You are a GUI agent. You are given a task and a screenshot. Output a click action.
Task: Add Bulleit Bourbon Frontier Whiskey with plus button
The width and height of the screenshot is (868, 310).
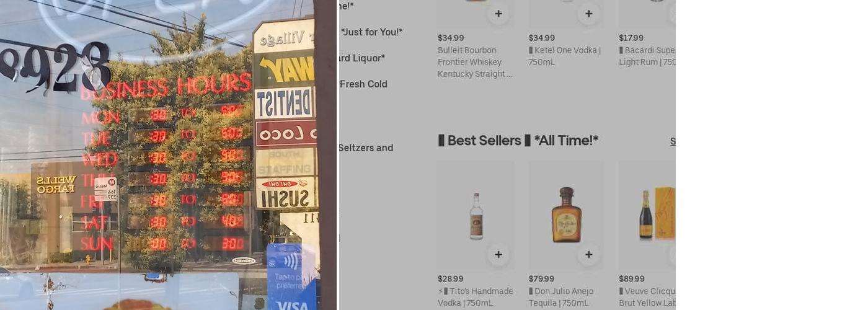pyautogui.click(x=498, y=14)
